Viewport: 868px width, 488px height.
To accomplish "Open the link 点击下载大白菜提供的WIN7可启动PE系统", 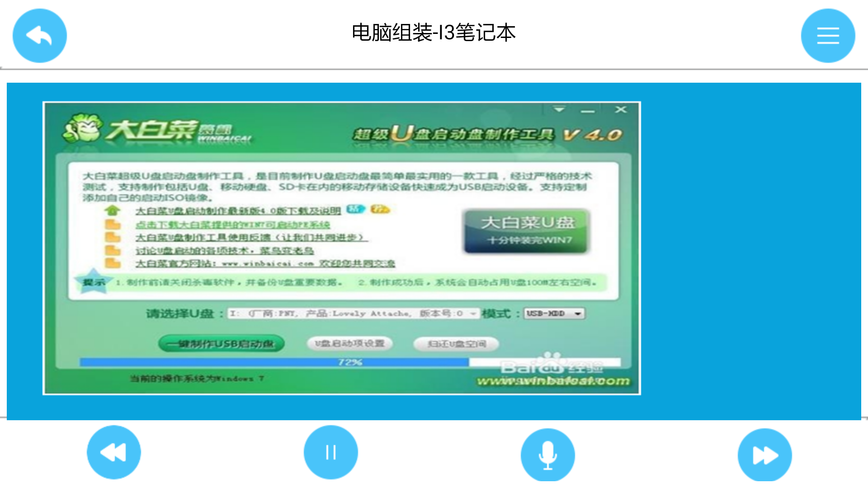I will point(232,224).
